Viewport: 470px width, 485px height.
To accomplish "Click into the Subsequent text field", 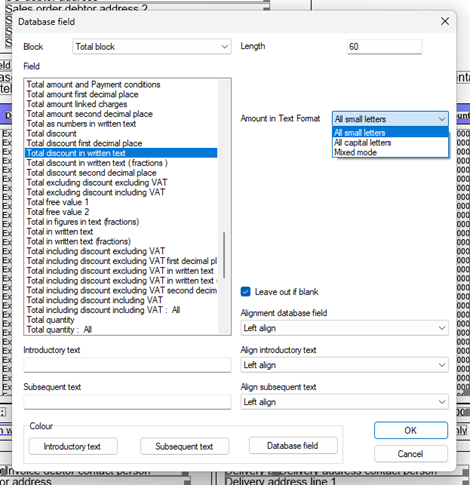I will click(127, 402).
